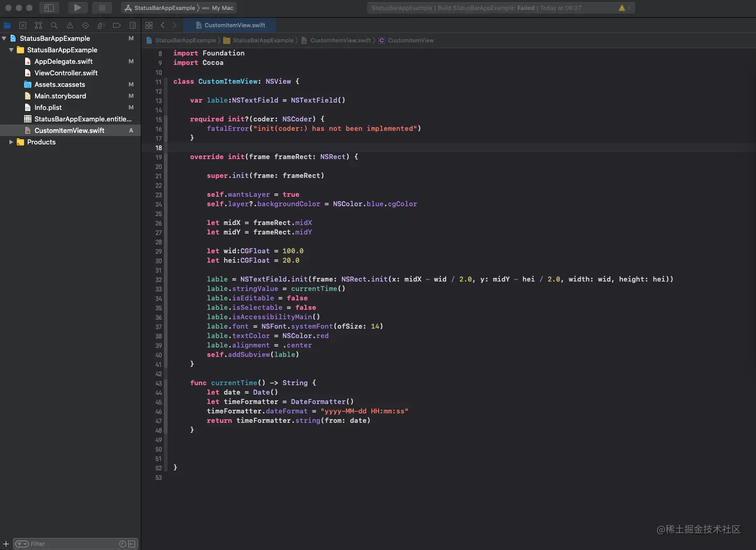Click the currentTime function declaration
The width and height of the screenshot is (756, 550).
253,383
